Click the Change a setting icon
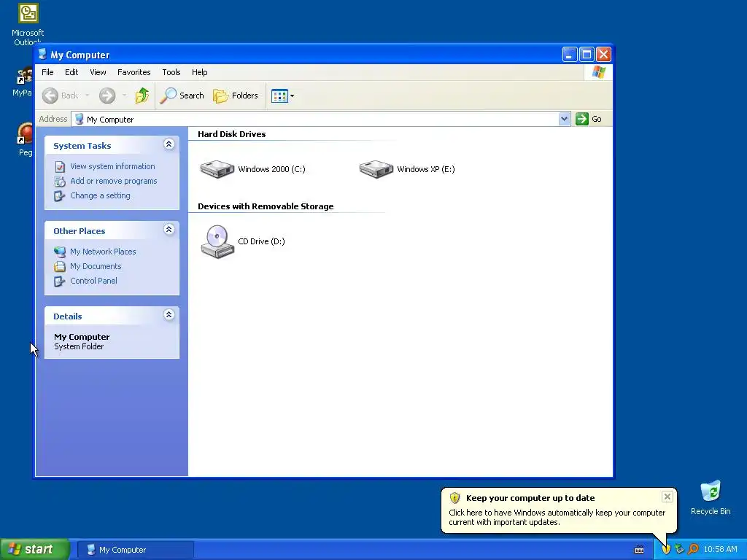This screenshot has height=560, width=747. pyautogui.click(x=60, y=196)
